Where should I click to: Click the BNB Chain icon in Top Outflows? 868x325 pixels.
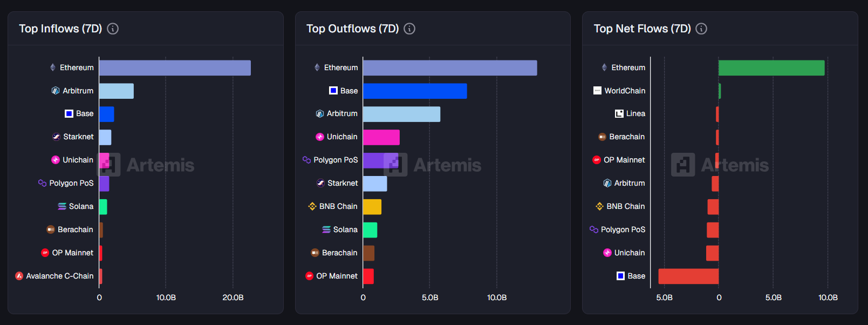[312, 206]
